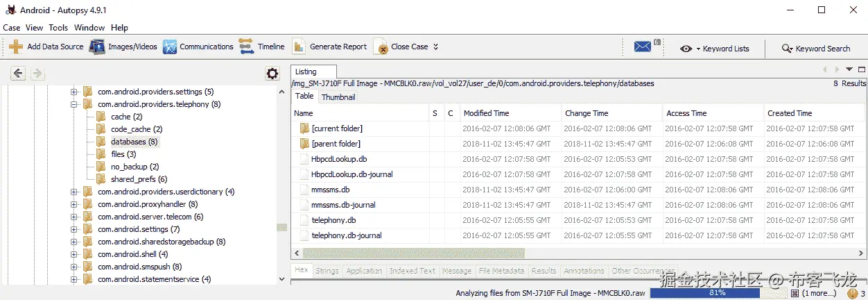This screenshot has height=300, width=868.
Task: Click the warning notification icon in status bar
Action: click(x=852, y=293)
